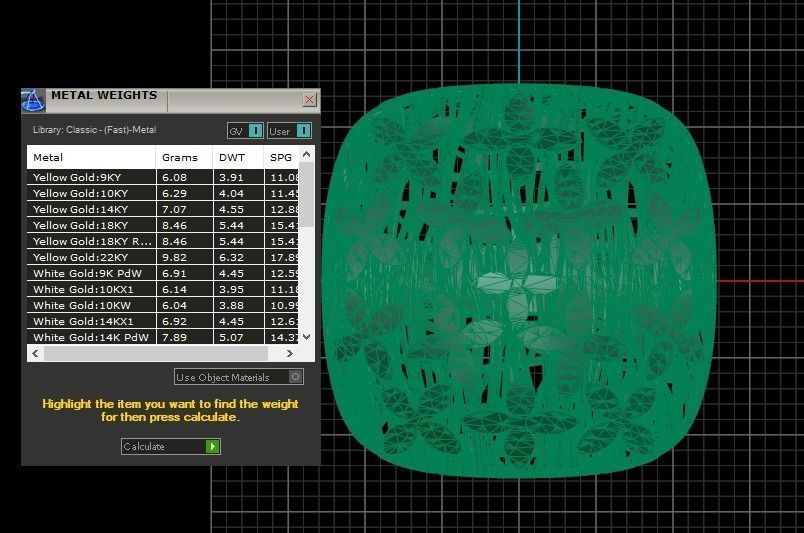Click the vertical scrollbar up arrow
The image size is (804, 533).
pos(307,154)
